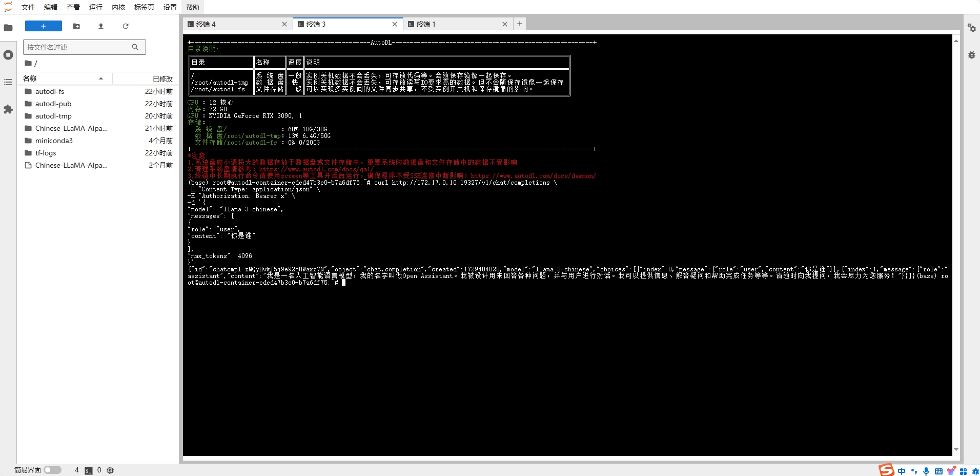Click the new folder icon
980x476 pixels.
coord(76,26)
